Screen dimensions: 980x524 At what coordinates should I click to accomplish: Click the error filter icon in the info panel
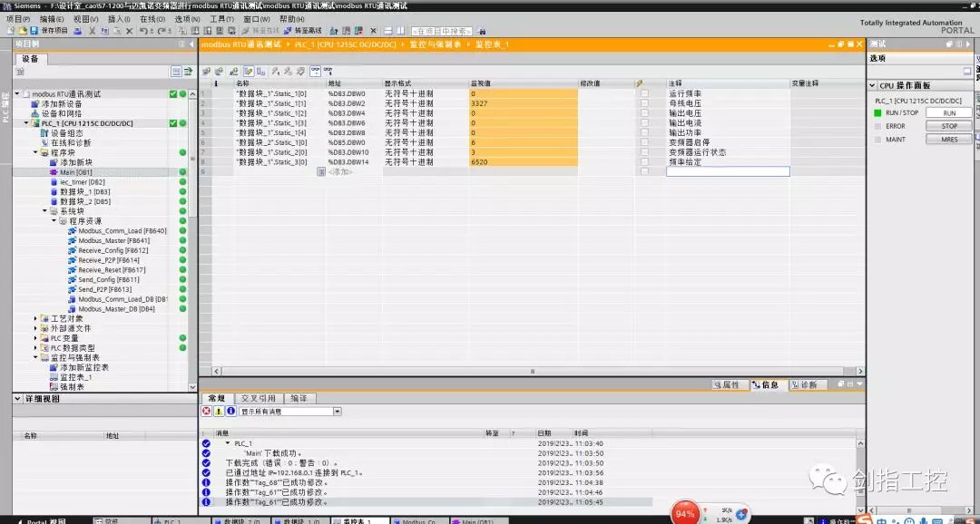point(206,411)
